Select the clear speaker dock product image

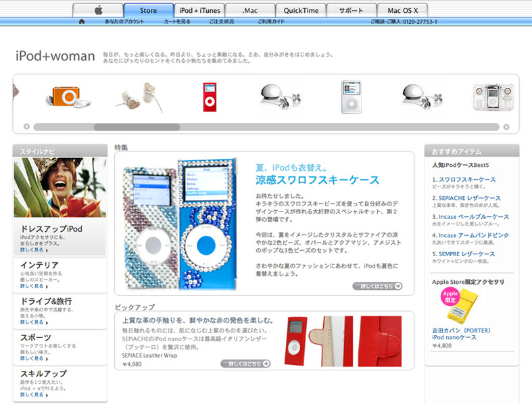tap(493, 97)
